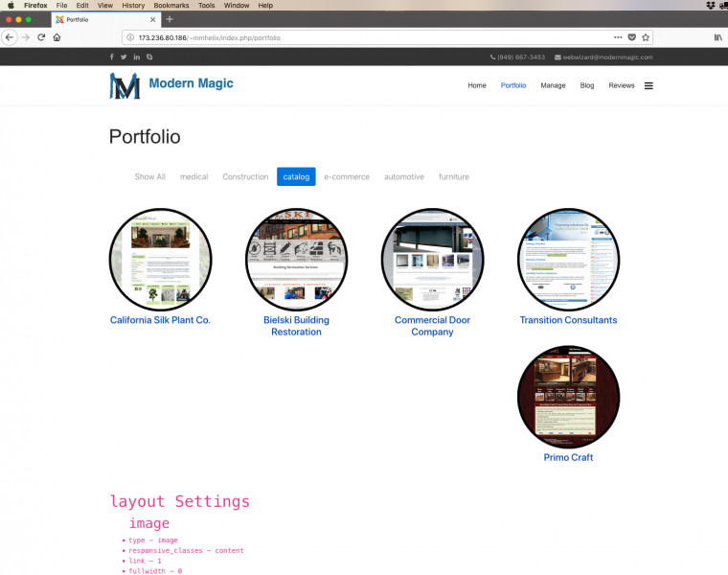
Task: Open the Tools menu
Action: point(206,5)
